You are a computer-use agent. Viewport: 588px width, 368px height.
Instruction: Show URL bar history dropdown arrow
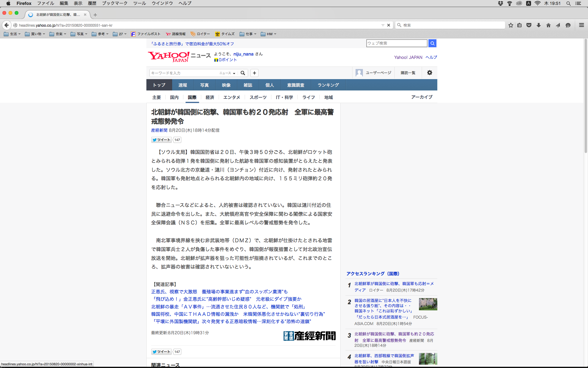[x=383, y=25]
